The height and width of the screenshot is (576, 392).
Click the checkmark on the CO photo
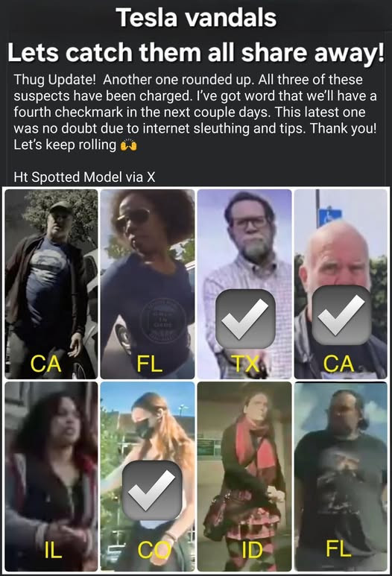pos(152,490)
